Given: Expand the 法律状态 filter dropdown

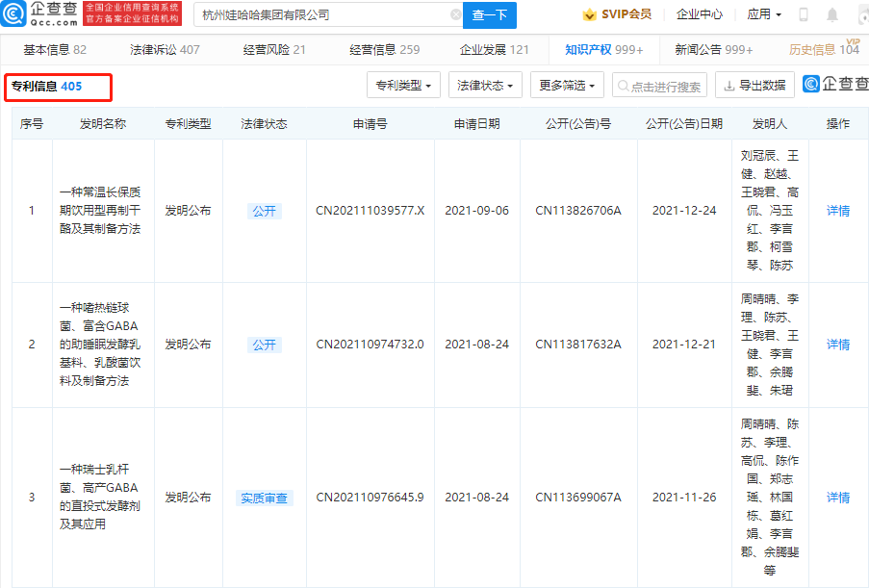Looking at the screenshot, I should tap(485, 86).
